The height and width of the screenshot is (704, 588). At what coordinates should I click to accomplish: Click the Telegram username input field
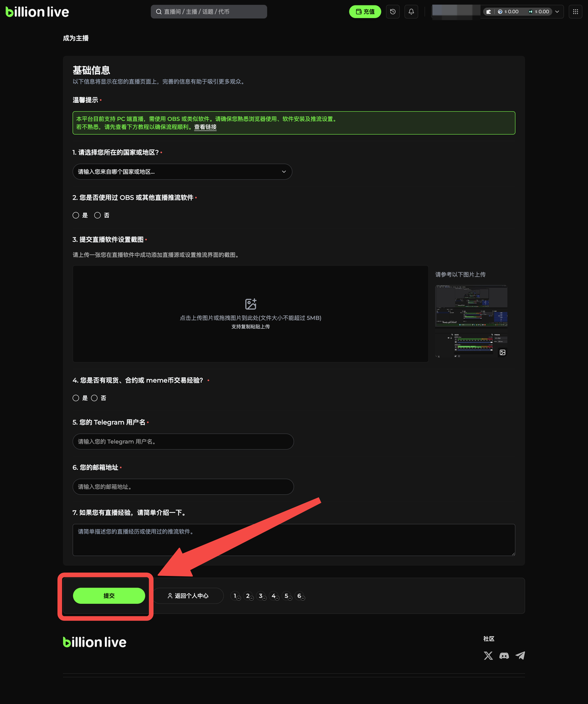[x=183, y=442]
